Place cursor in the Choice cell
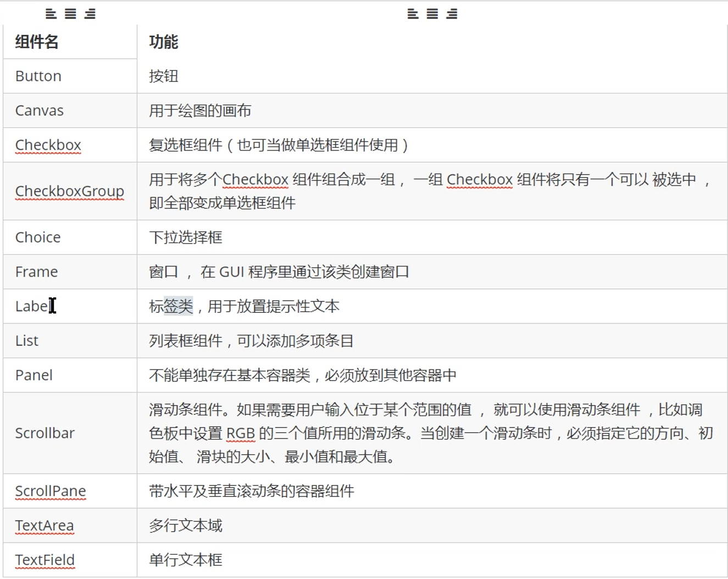Image resolution: width=728 pixels, height=579 pixels. point(70,238)
